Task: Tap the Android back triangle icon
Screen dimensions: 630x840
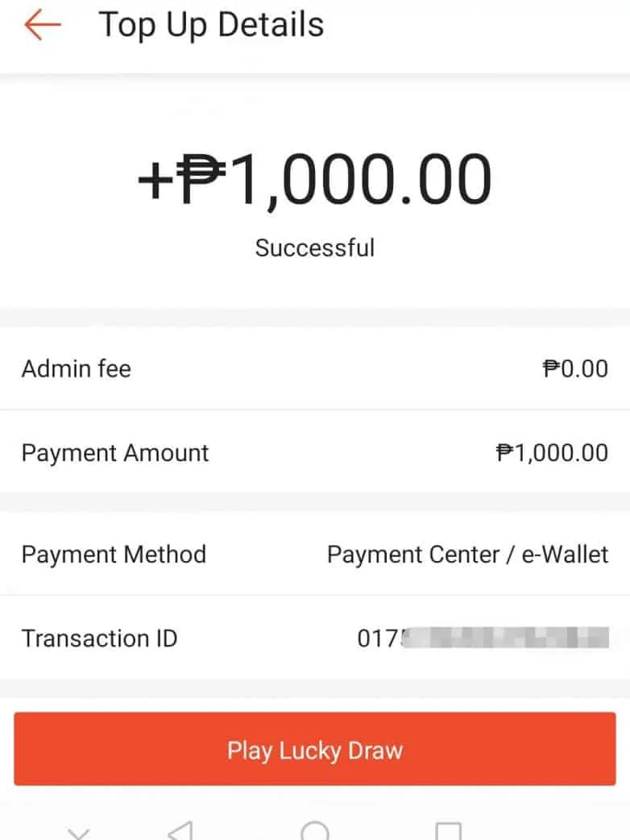Action: coord(181,830)
